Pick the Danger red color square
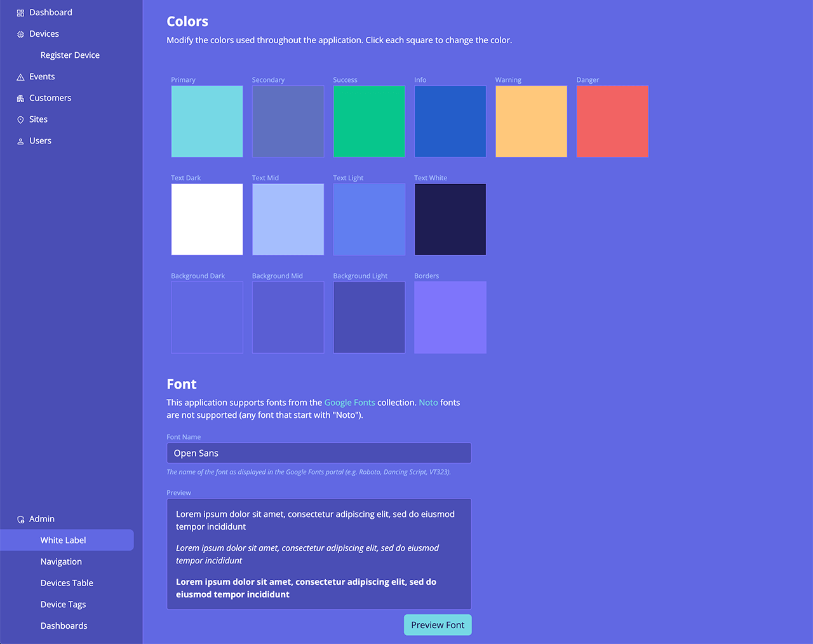 click(612, 121)
